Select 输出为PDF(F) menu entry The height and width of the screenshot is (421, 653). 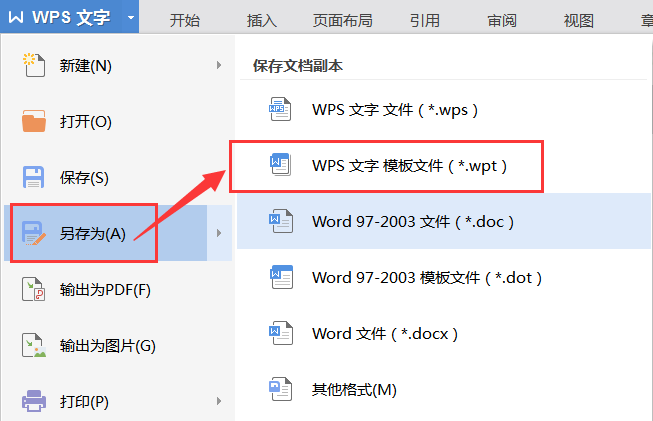(x=118, y=289)
